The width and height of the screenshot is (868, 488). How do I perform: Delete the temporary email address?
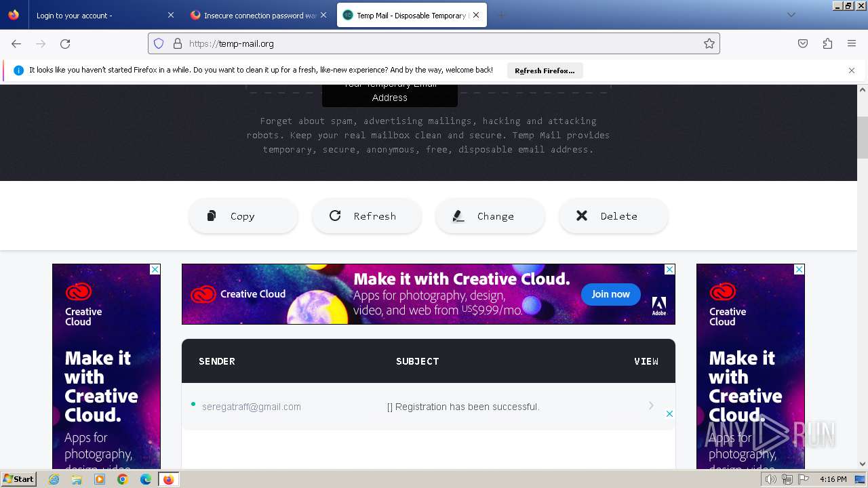614,216
